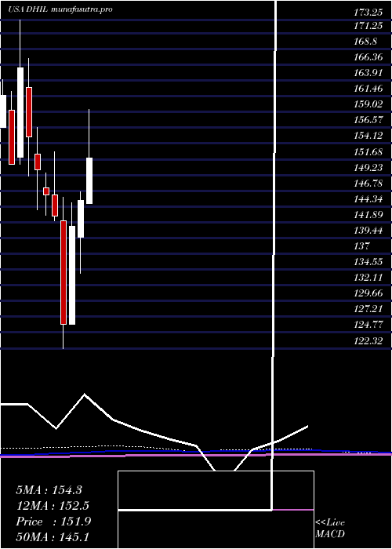This screenshot has width=392, height=549.
Task: Click the 141.89 price axis label
Action: (368, 214)
